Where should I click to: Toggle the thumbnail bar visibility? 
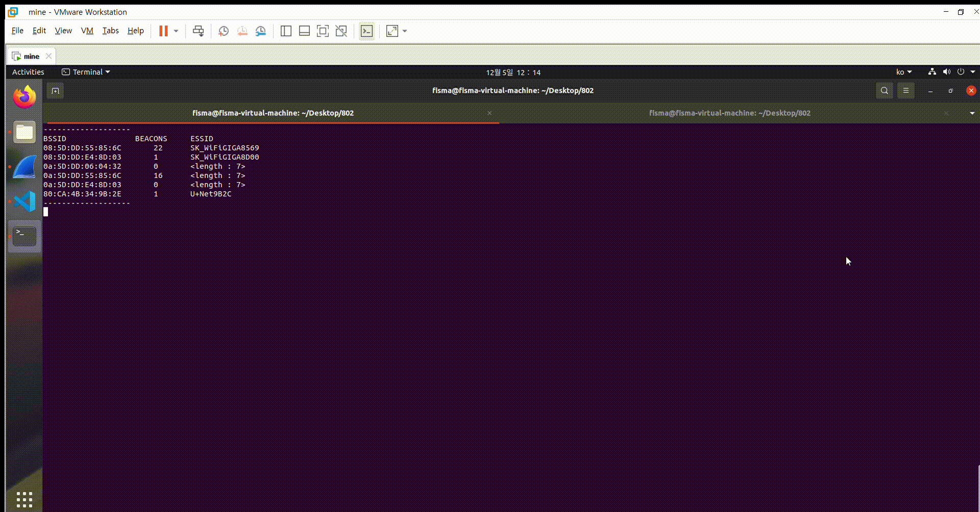(x=304, y=31)
